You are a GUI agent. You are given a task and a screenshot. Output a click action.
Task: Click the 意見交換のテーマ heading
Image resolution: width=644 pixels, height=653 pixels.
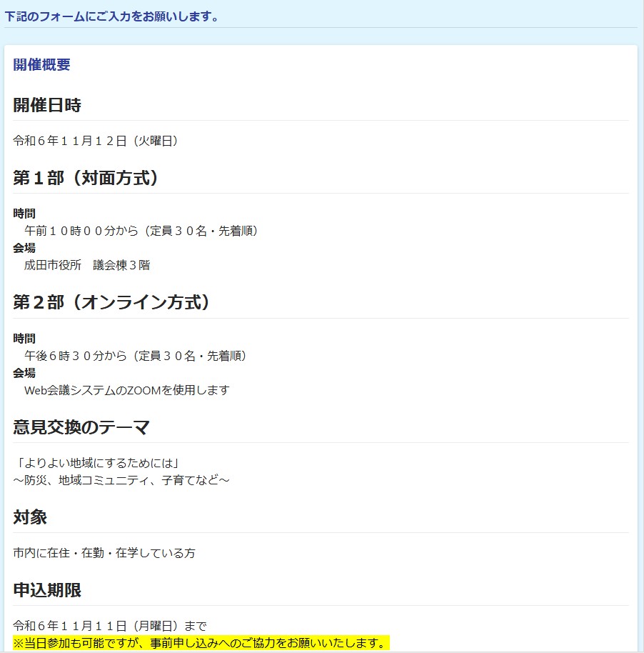[x=81, y=427]
